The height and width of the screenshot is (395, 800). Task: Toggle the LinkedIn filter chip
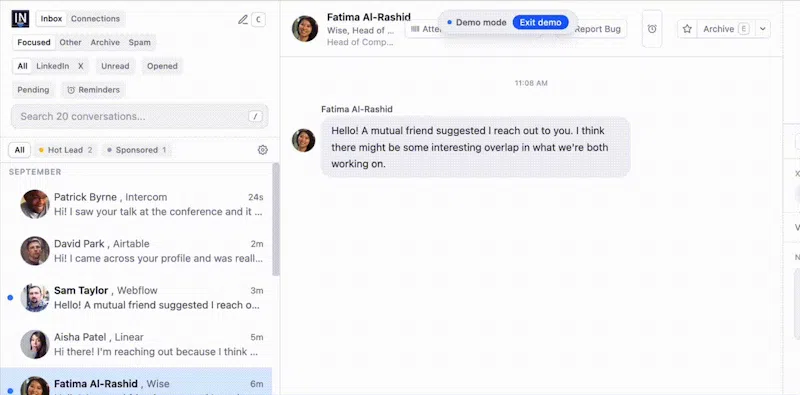pos(53,66)
